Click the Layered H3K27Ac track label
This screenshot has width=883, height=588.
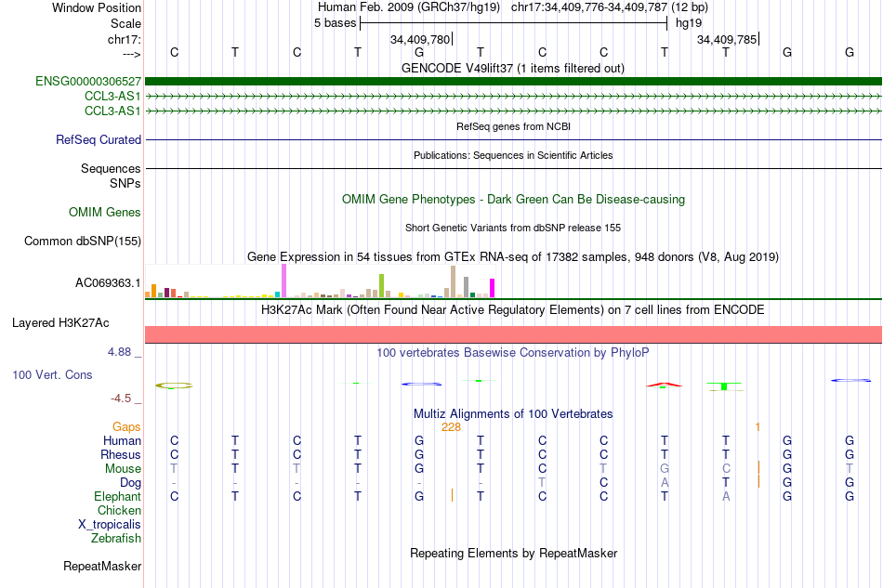pos(60,323)
